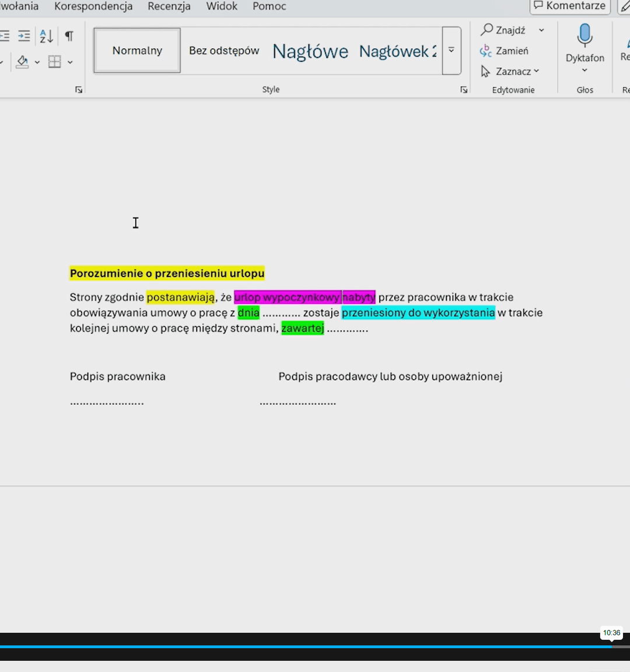This screenshot has height=672, width=630.
Task: Click the Znajdź magnifier icon
Action: [x=487, y=30]
